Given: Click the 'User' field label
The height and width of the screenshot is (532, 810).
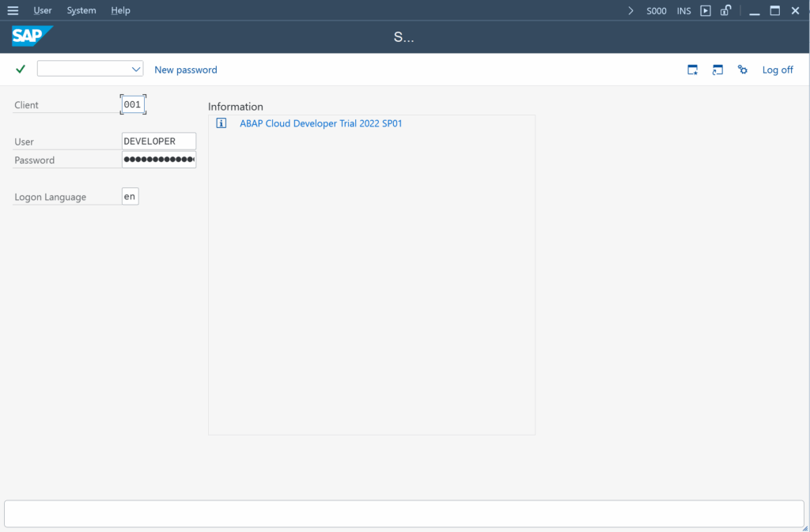Looking at the screenshot, I should click(24, 141).
